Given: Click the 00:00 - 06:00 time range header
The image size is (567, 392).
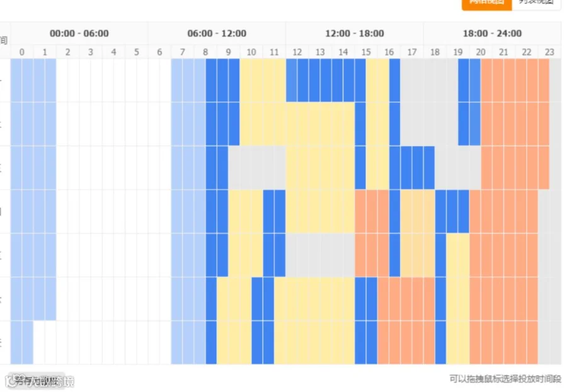Looking at the screenshot, I should 79,33.
